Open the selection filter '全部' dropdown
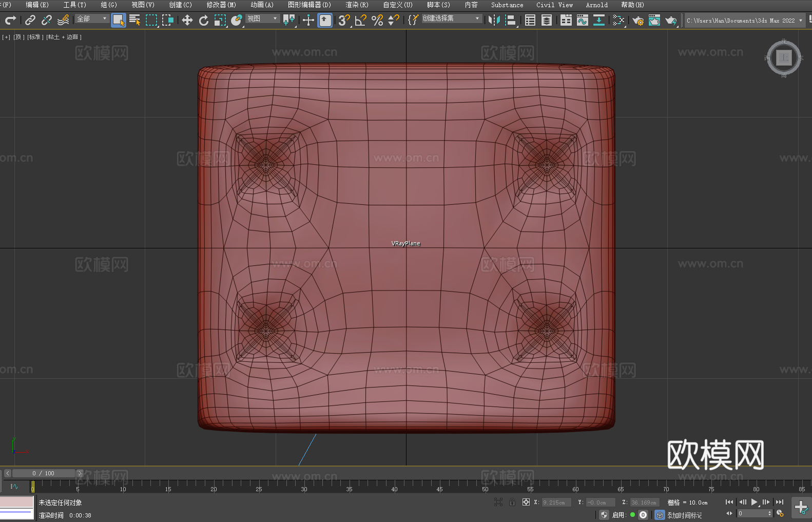Viewport: 812px width, 522px height. [92, 18]
